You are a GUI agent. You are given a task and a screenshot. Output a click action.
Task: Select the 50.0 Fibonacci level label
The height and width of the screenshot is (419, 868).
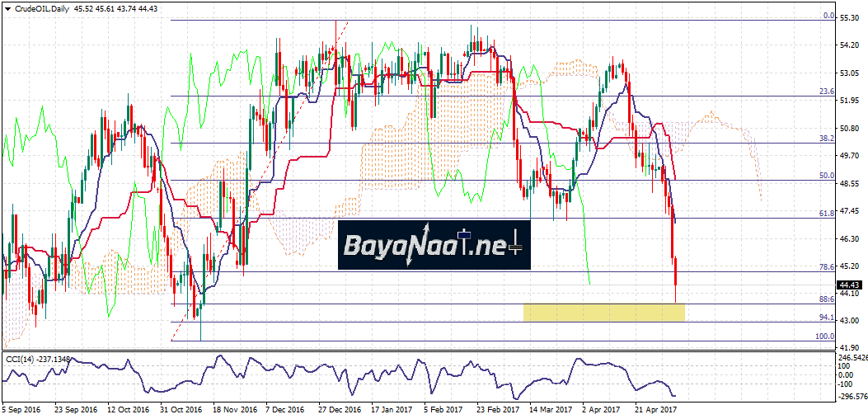click(828, 176)
